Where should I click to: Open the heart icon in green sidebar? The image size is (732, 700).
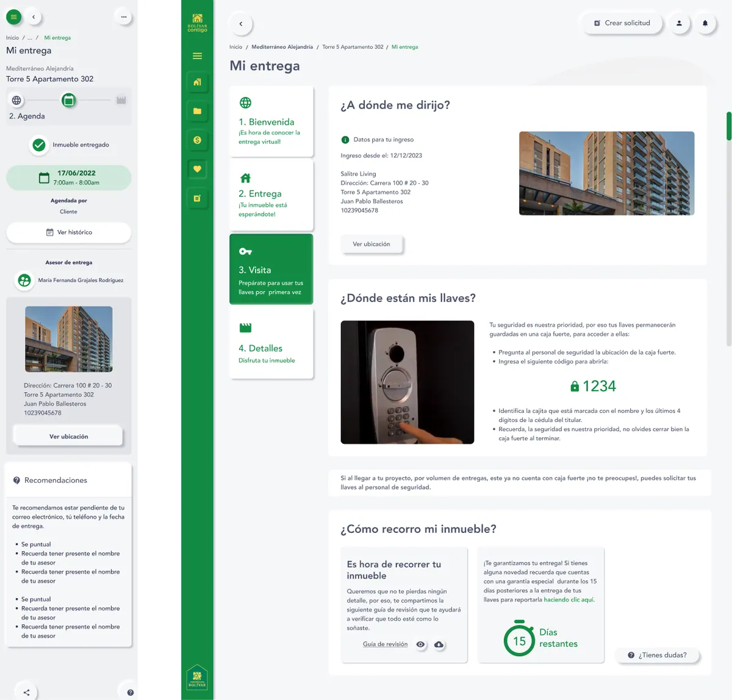[197, 169]
